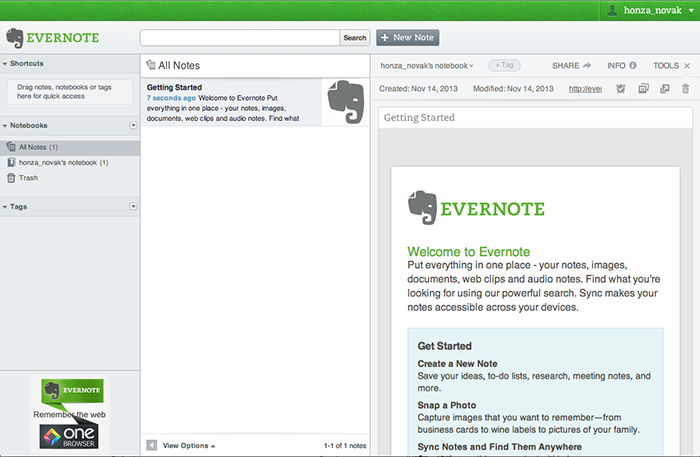Select All Notes (1) in sidebar
Screen dimensions: 700x457
70,147
